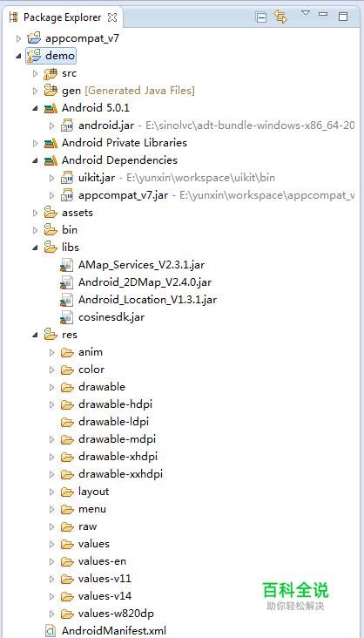The height and width of the screenshot is (638, 364).
Task: Expand the values-w820dp folder
Action: (x=51, y=614)
